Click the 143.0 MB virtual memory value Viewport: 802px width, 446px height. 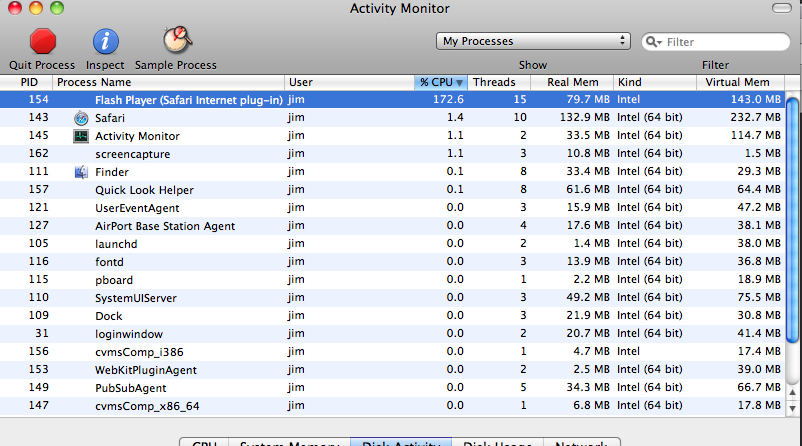click(755, 100)
